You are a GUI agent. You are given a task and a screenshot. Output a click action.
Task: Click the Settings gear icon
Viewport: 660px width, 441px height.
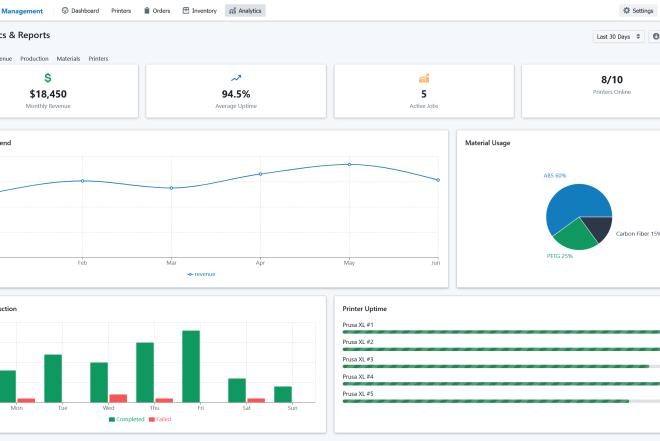[x=626, y=10]
